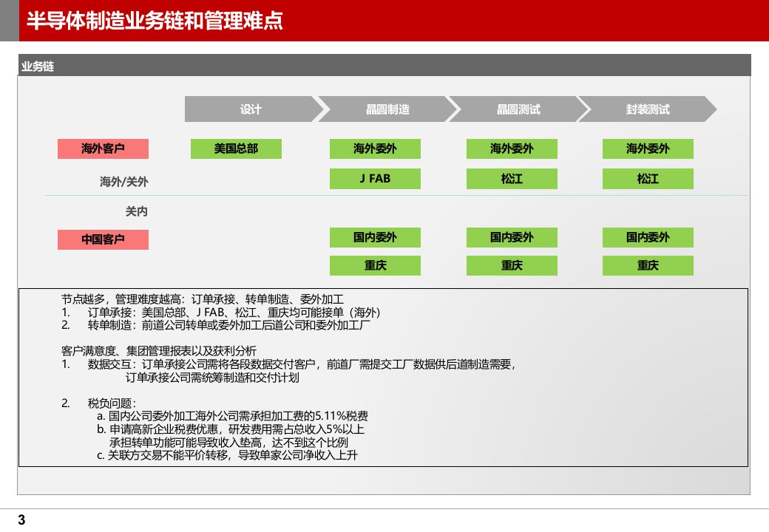This screenshot has width=769, height=532.
Task: Click the green 美国总部 box
Action: click(236, 149)
